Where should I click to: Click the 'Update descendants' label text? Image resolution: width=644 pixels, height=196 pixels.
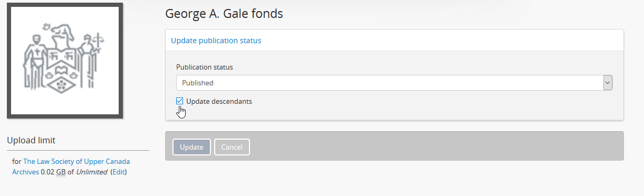219,101
